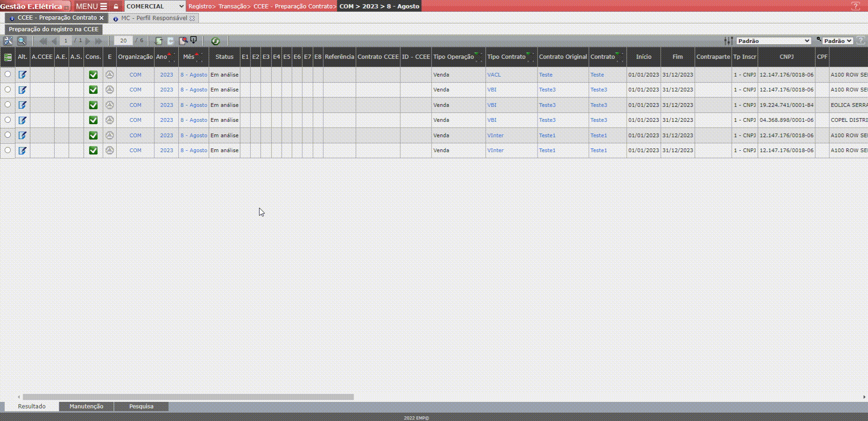Expand the small Padrão dropdown beside key icon
868x421 pixels.
837,41
